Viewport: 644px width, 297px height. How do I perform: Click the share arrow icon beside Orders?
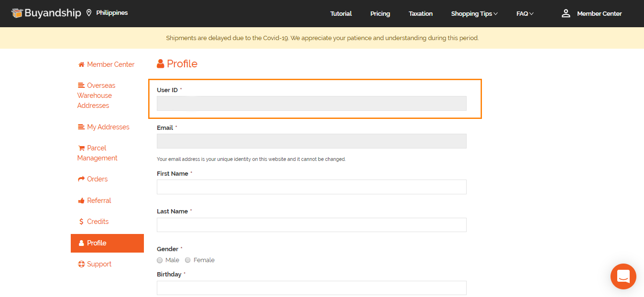click(81, 179)
